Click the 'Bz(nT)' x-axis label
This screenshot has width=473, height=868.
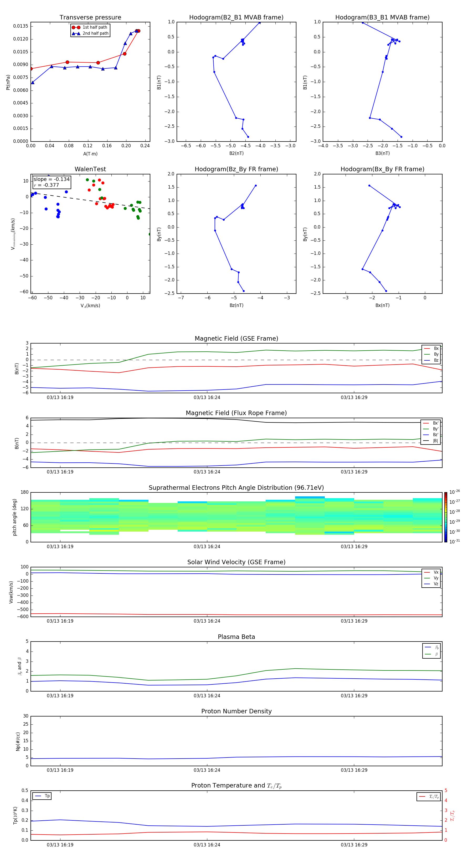coord(236,305)
